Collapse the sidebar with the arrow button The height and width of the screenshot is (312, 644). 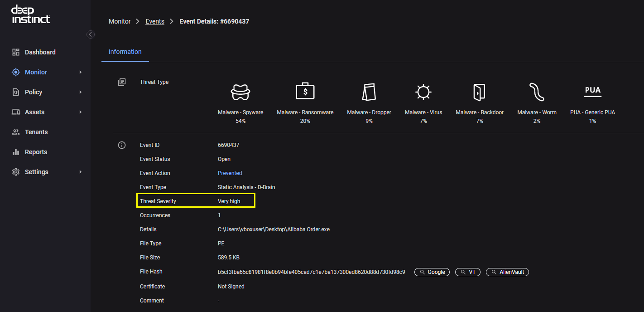[x=91, y=34]
